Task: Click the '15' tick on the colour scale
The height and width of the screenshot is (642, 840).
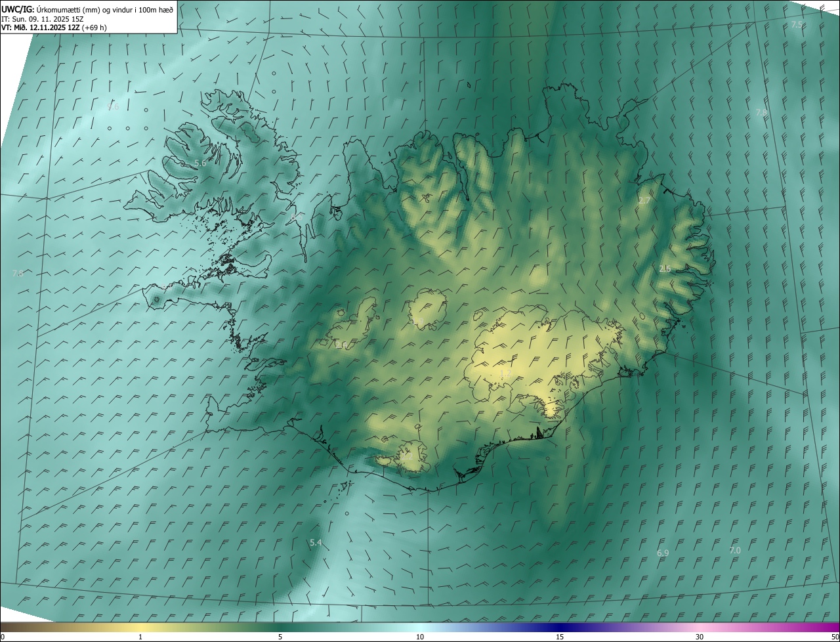Action: coord(560,637)
